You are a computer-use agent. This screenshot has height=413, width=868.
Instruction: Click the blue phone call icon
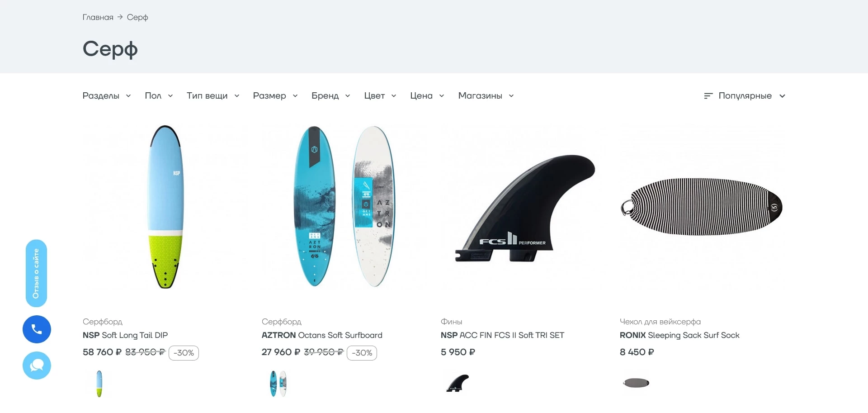(x=37, y=329)
